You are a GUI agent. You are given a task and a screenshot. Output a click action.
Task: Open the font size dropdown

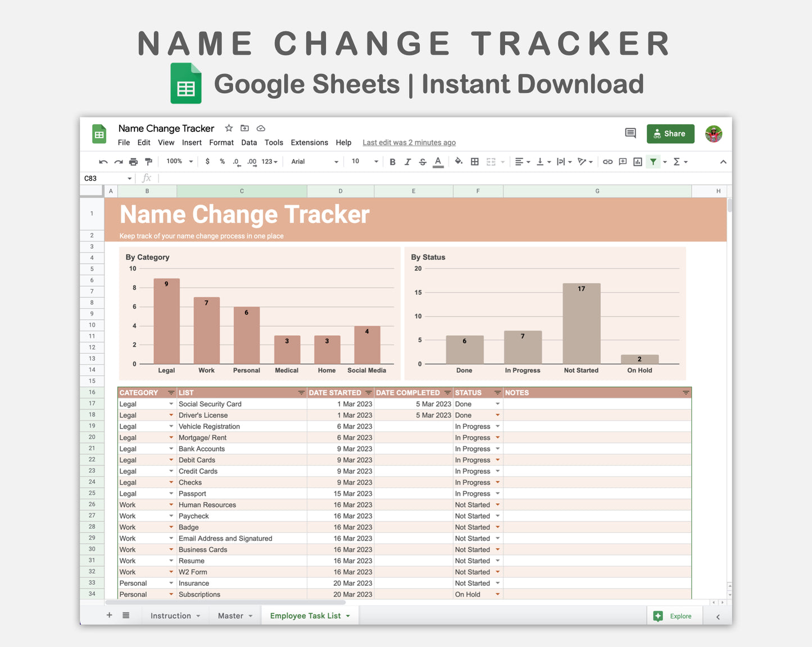[363, 161]
